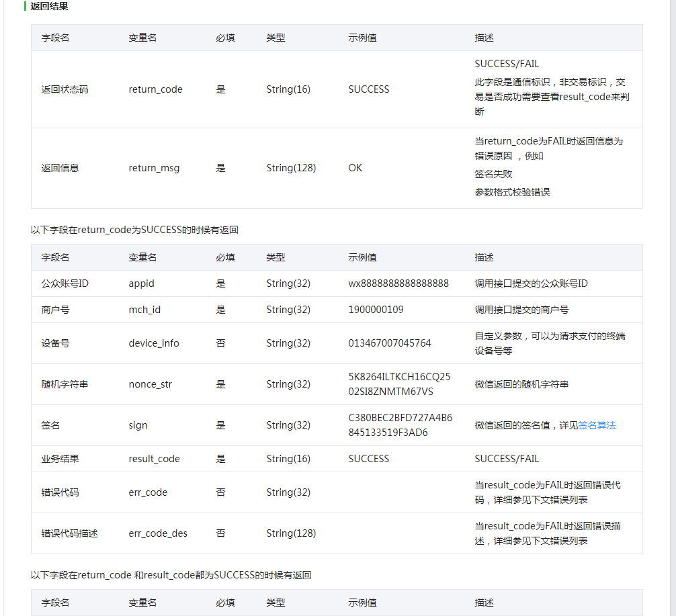Click the return_code variable name cell
This screenshot has width=676, height=616.
(156, 89)
